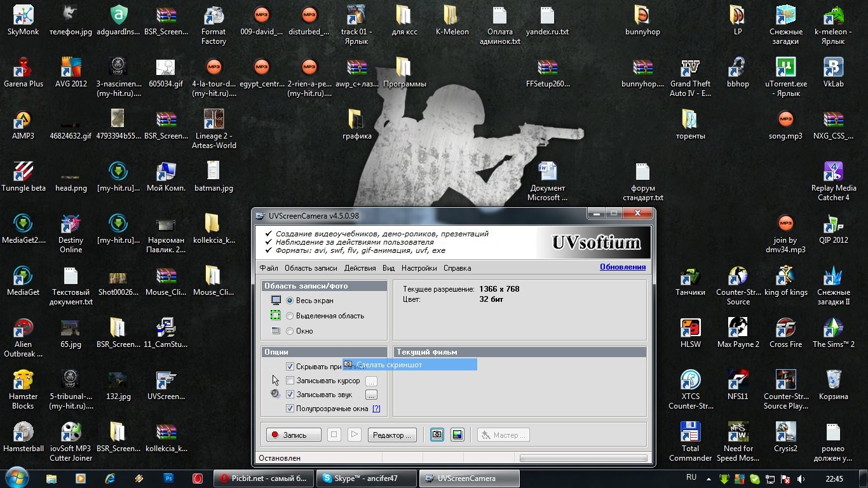Image resolution: width=868 pixels, height=488 pixels.
Task: Click the small window icon next to Окно
Action: click(276, 330)
